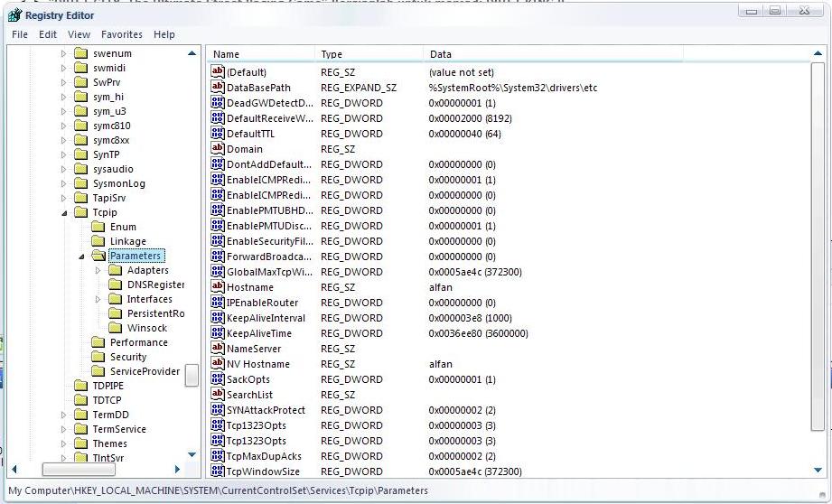Collapse the Tcpip tree node
The height and width of the screenshot is (504, 832).
tap(64, 213)
